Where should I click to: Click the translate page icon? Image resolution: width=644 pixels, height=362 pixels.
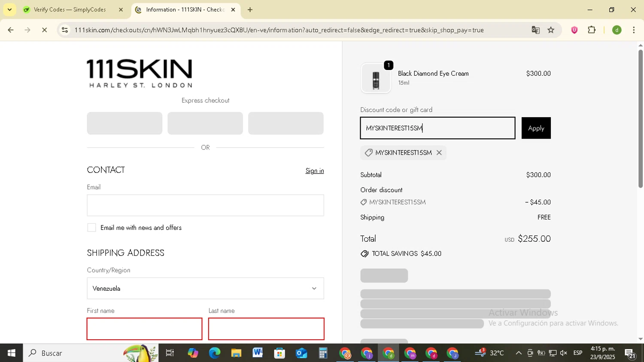pos(535,30)
